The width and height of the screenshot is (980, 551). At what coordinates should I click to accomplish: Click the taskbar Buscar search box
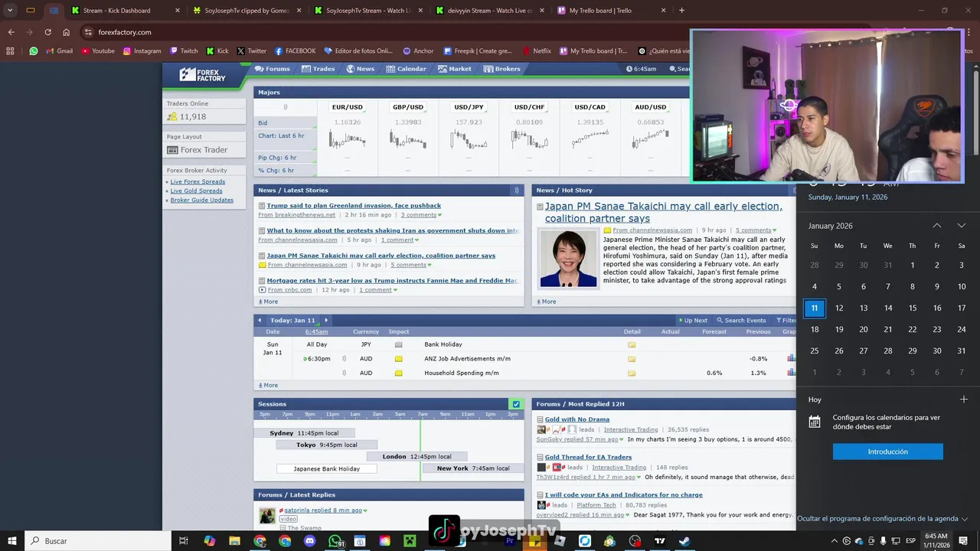click(x=98, y=541)
